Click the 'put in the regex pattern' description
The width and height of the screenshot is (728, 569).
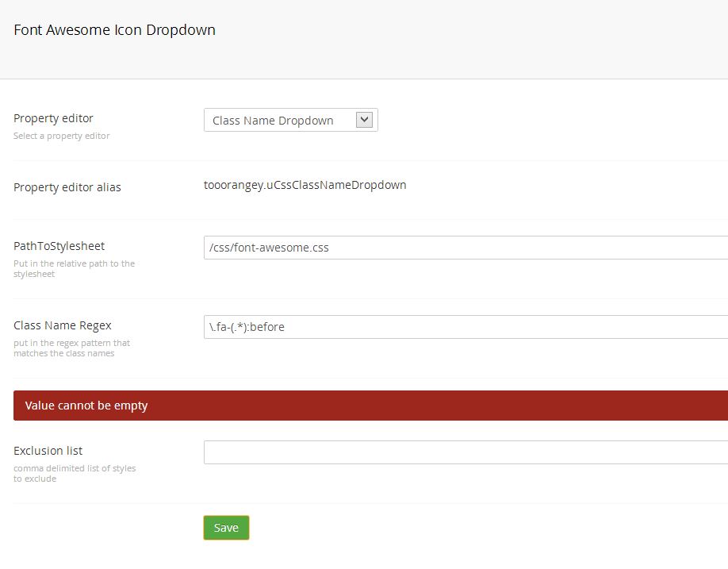71,348
